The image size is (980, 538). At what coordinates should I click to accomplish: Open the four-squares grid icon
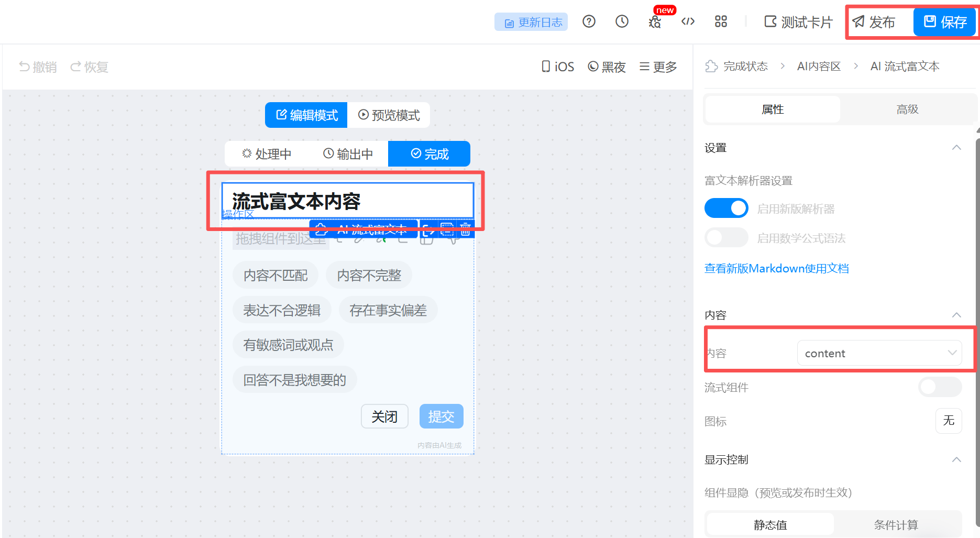click(x=721, y=21)
